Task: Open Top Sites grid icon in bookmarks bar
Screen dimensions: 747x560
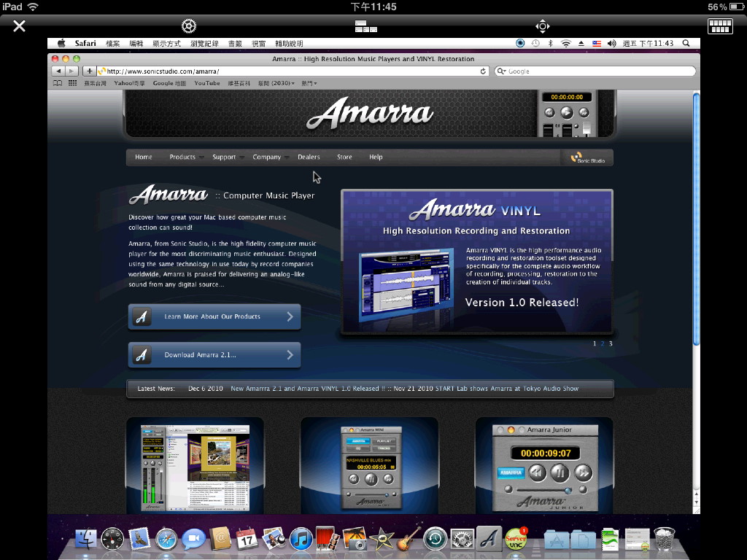Action: (72, 83)
